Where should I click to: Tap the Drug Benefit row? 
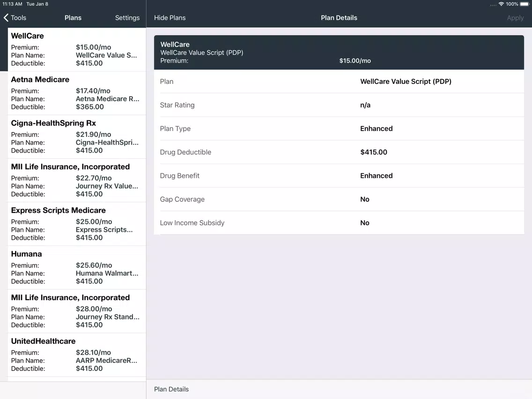click(339, 176)
